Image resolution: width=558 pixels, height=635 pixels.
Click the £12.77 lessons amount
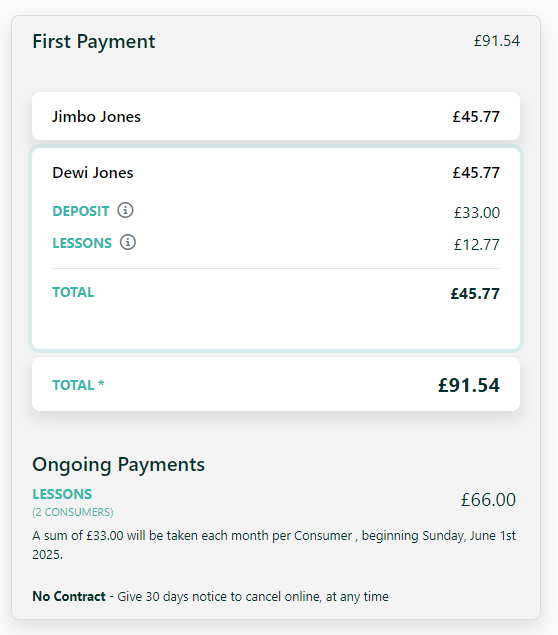click(477, 245)
